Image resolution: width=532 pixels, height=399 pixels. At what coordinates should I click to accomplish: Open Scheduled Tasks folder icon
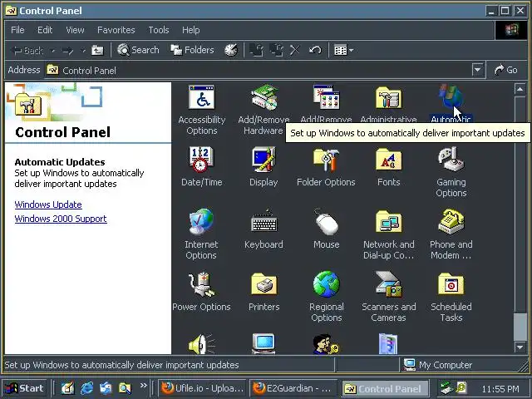click(x=451, y=284)
